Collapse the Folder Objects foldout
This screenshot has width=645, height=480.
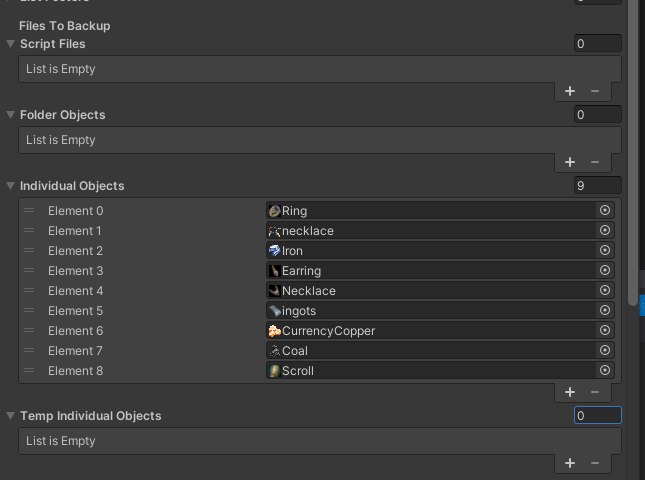10,115
